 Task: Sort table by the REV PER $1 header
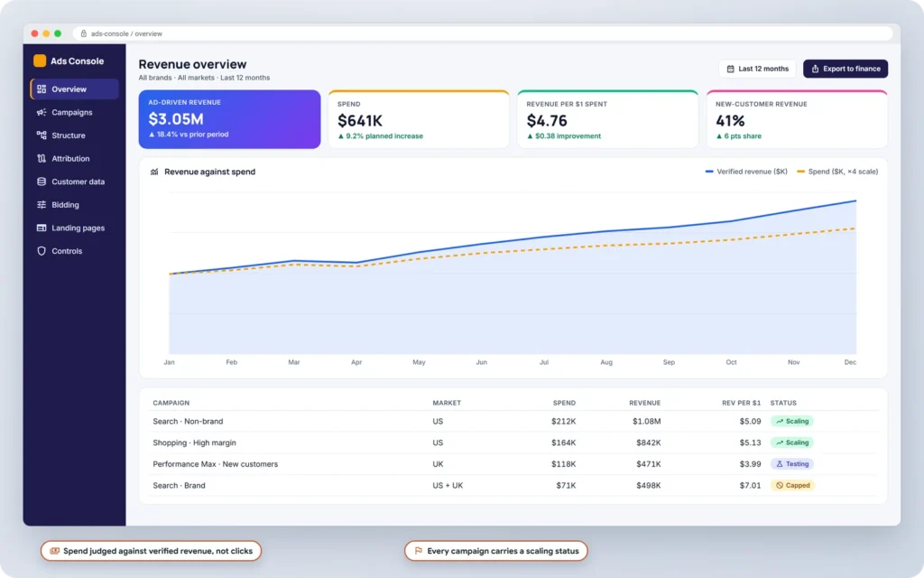pos(742,403)
